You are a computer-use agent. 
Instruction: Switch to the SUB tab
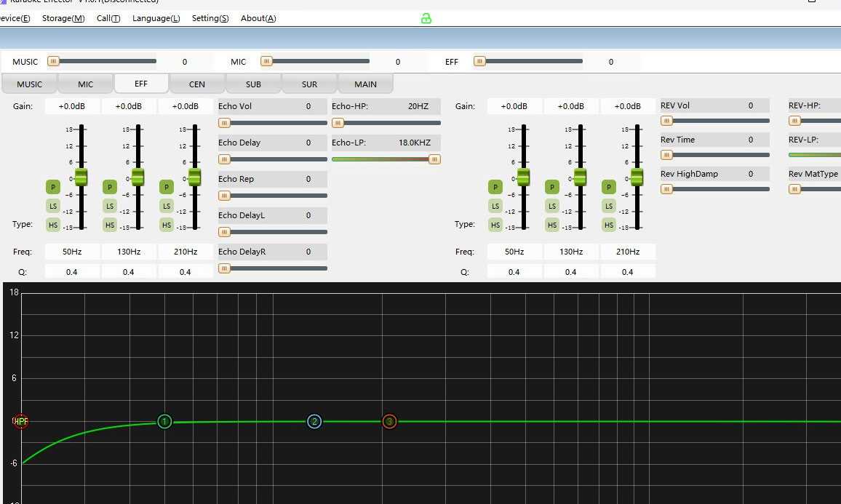point(253,84)
